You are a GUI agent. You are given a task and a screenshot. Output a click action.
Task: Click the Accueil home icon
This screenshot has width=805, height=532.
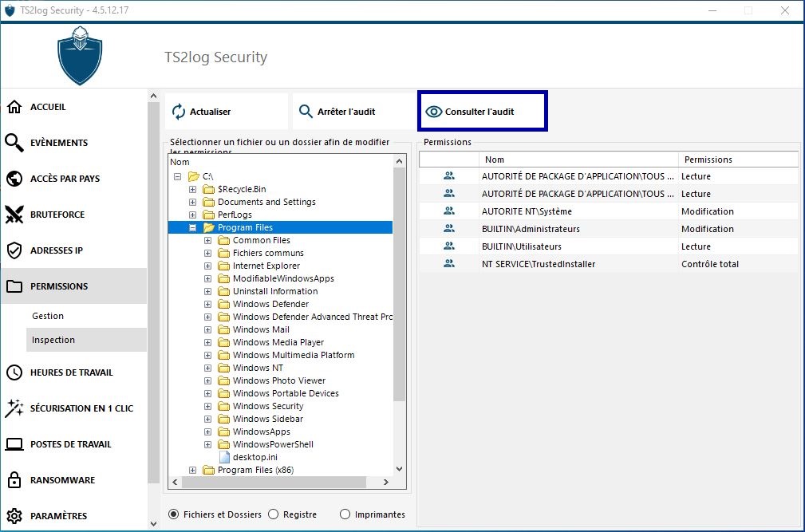tap(14, 107)
